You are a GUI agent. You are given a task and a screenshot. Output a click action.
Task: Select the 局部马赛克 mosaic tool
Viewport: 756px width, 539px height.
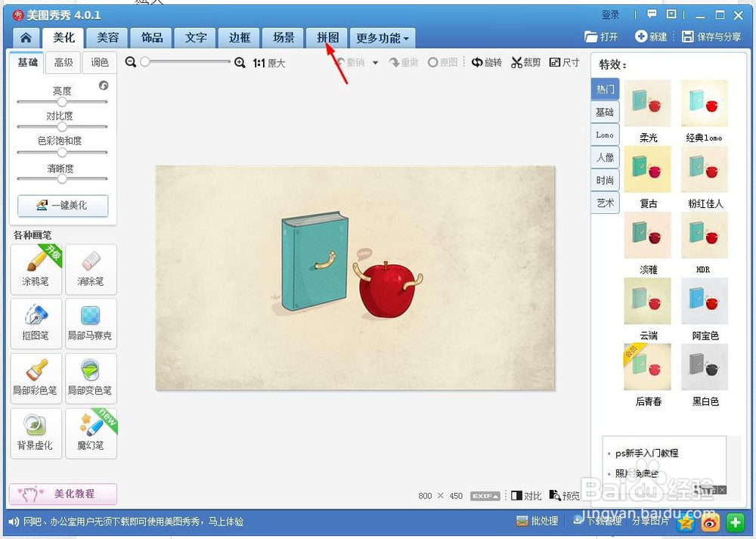[x=91, y=324]
